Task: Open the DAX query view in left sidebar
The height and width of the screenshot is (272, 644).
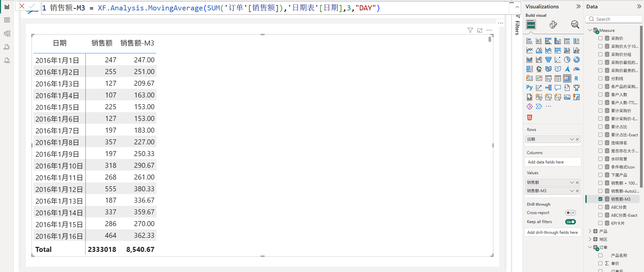Action: (x=7, y=47)
